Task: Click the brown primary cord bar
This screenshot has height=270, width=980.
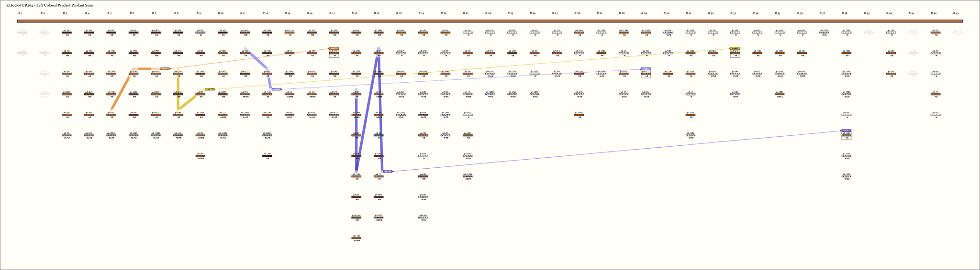Action: pyautogui.click(x=490, y=21)
